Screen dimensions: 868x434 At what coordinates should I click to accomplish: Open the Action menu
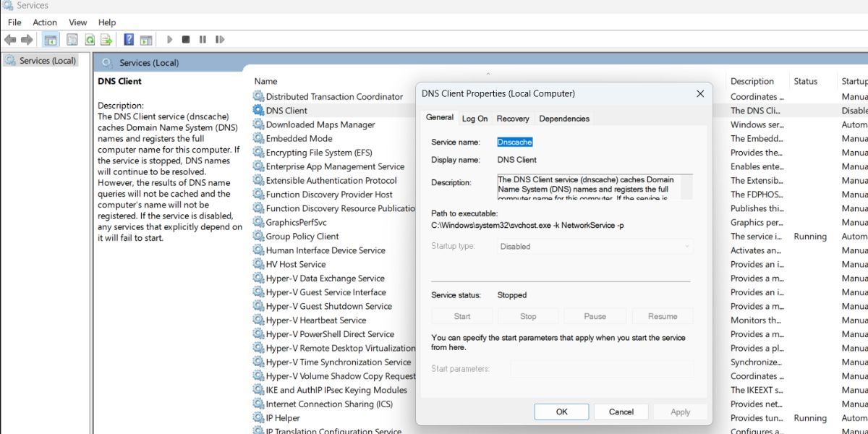(x=45, y=22)
